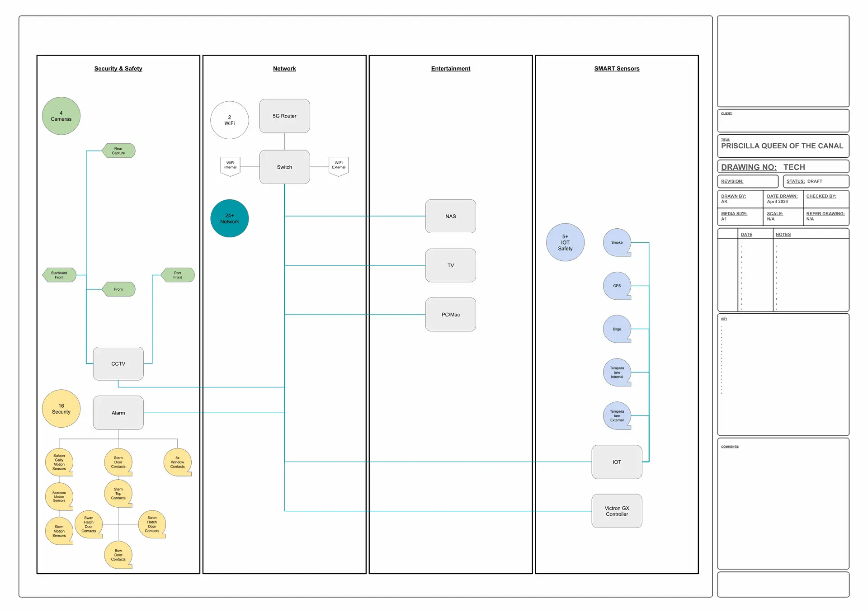Screen dimensions: 868x613
Task: Click the SMART Sensors heading
Action: pos(617,69)
